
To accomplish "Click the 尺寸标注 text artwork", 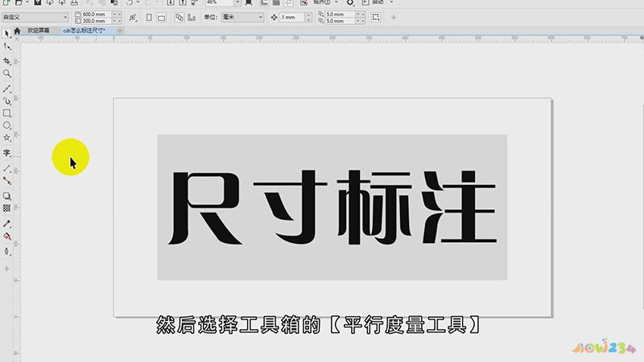I will [332, 208].
